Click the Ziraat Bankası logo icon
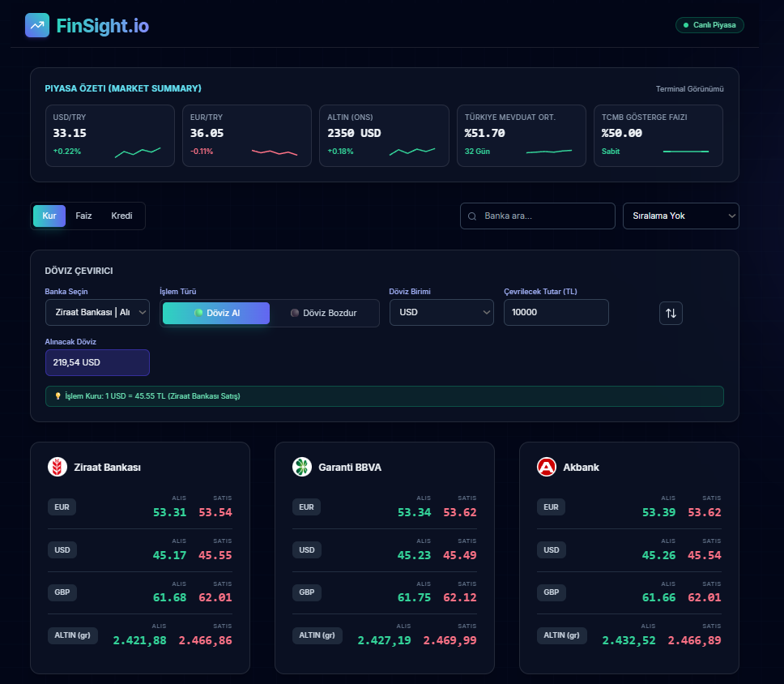The image size is (784, 684). click(x=58, y=467)
